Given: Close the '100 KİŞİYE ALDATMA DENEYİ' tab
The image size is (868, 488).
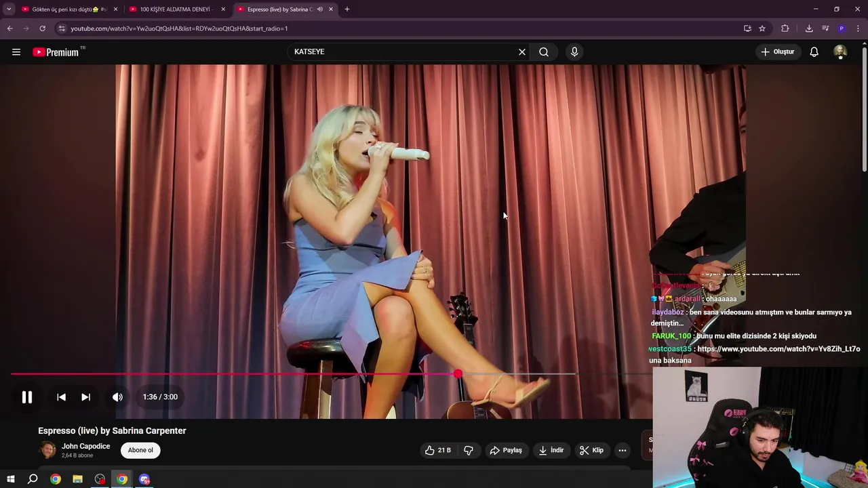Looking at the screenshot, I should (223, 9).
